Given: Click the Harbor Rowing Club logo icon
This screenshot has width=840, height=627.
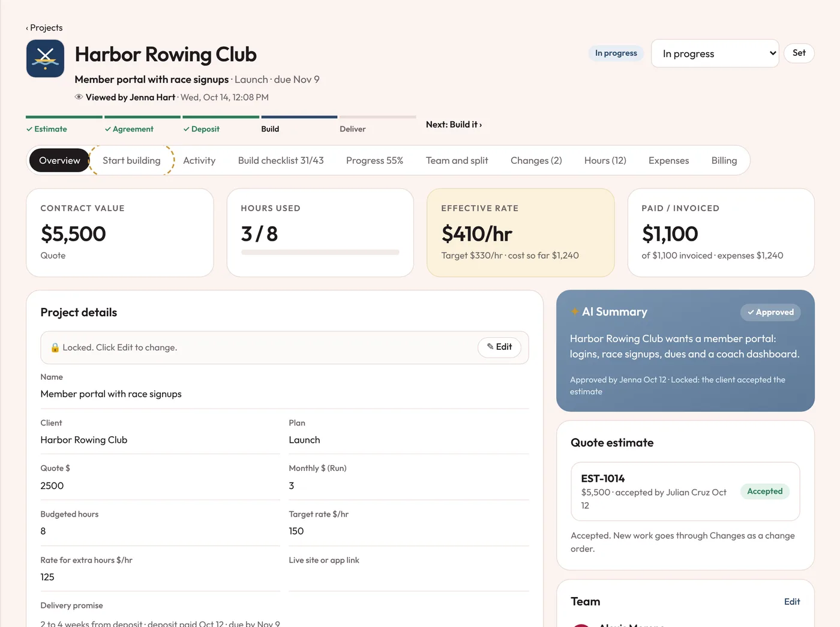Looking at the screenshot, I should (x=45, y=58).
